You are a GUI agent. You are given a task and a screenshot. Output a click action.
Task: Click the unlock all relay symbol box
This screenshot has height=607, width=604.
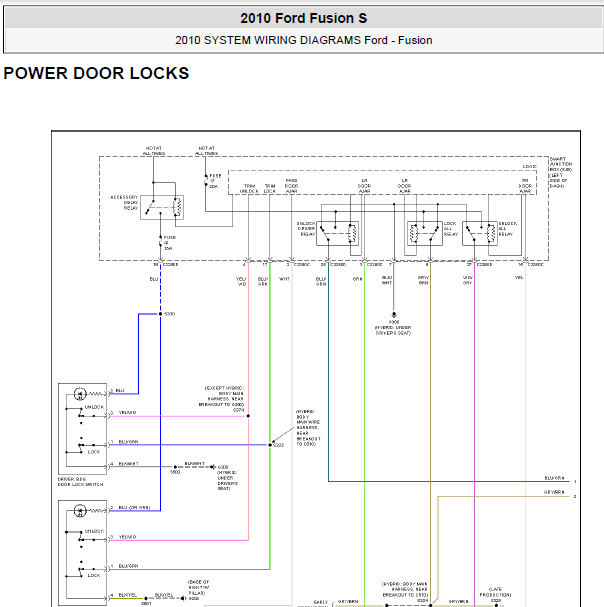pos(480,233)
